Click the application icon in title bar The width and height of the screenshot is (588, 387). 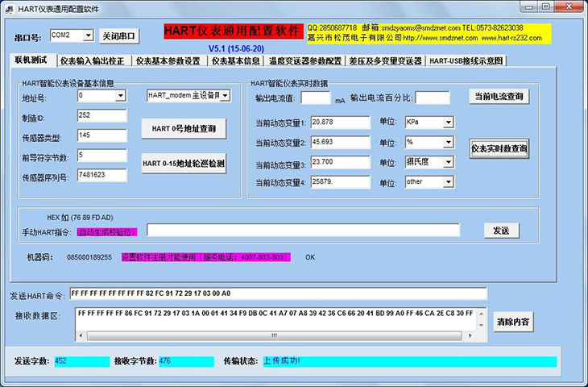pyautogui.click(x=10, y=7)
